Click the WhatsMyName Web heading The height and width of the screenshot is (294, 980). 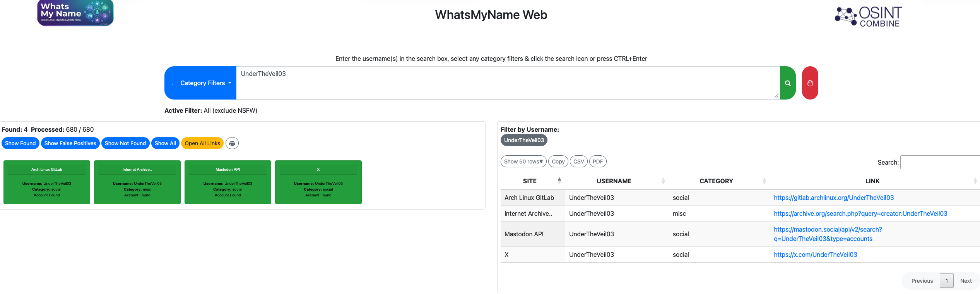[491, 15]
